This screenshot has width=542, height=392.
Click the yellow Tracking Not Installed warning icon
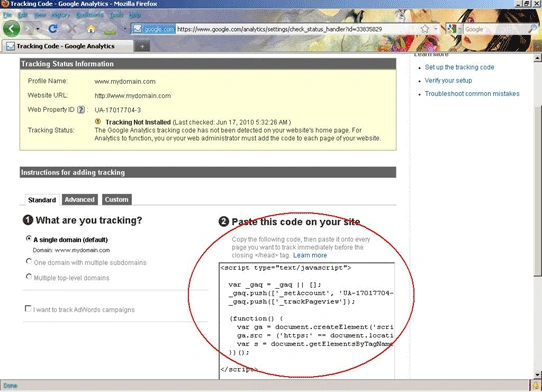(x=98, y=122)
